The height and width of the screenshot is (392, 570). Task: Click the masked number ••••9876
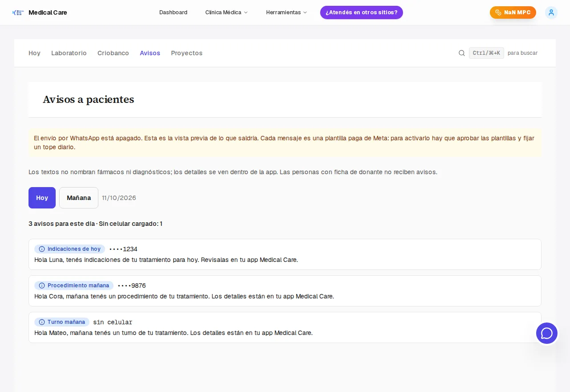coord(131,286)
